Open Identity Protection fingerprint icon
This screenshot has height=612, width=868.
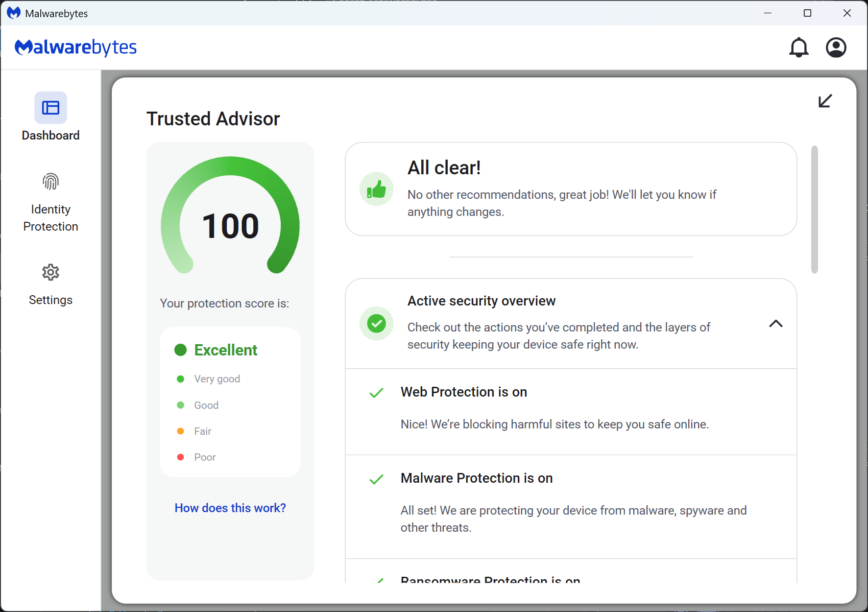point(50,182)
